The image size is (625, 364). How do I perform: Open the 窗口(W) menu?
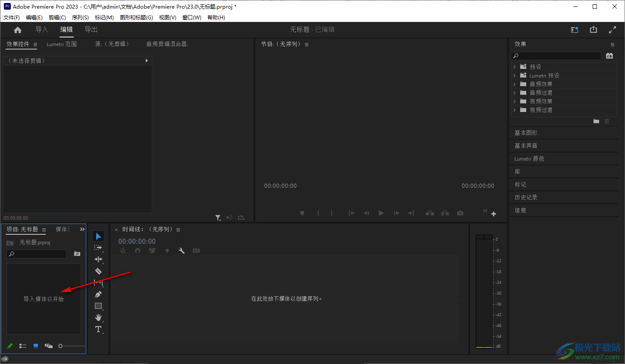[192, 18]
